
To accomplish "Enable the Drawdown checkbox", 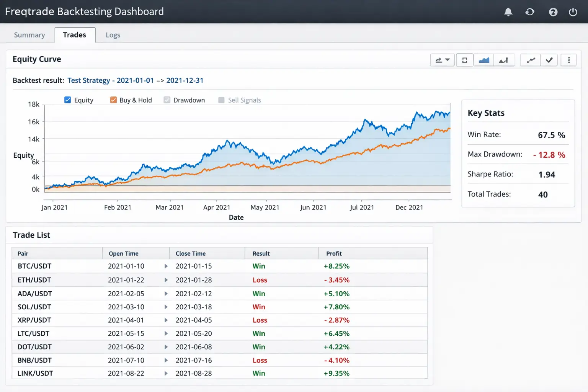I will pos(167,100).
